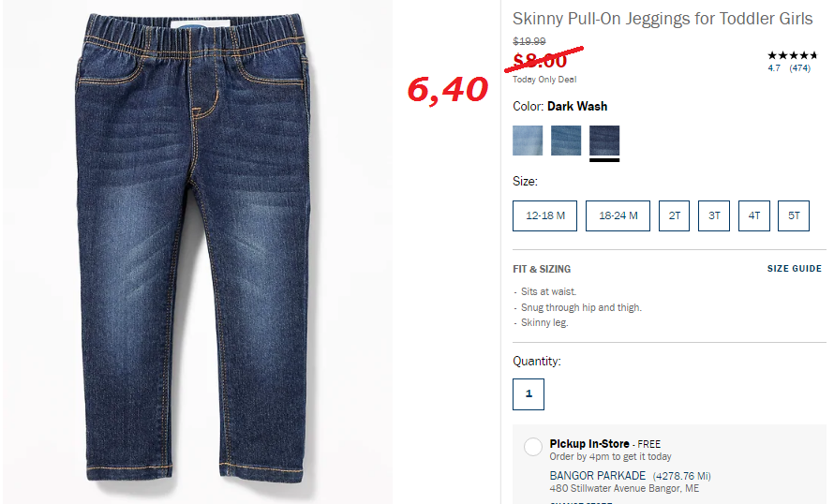Select the Dark Wash color swatch
Image resolution: width=834 pixels, height=504 pixels.
click(604, 141)
